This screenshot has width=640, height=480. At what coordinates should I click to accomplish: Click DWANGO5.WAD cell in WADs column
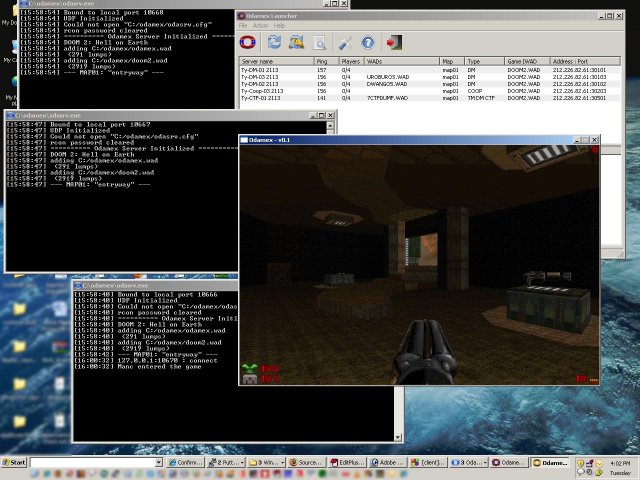coord(387,84)
